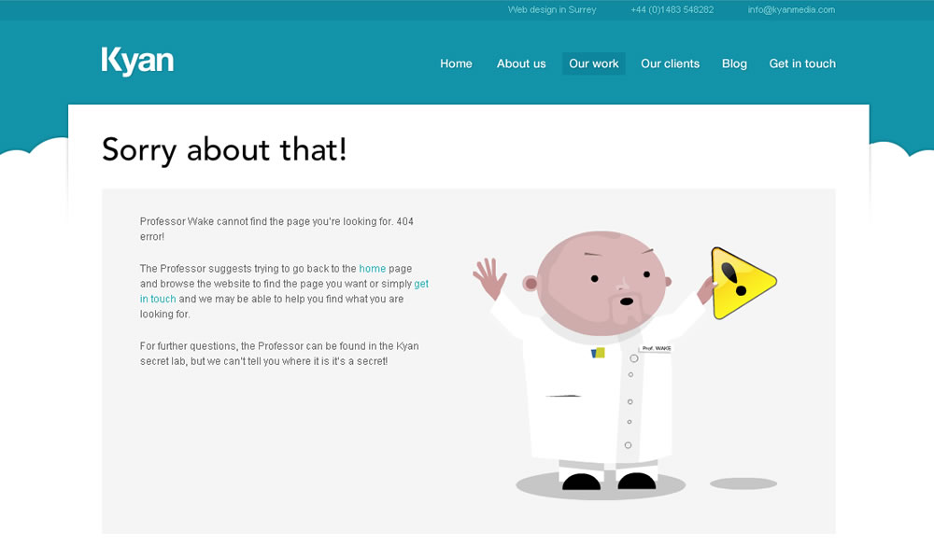Image resolution: width=934 pixels, height=560 pixels.
Task: Click the Web design in Surrey link
Action: tap(552, 9)
